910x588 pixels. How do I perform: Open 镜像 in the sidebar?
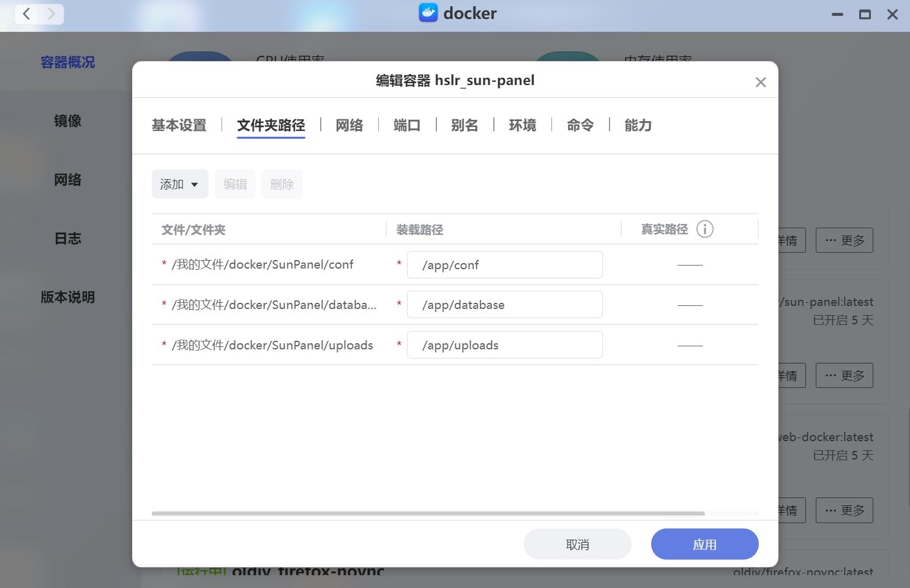67,121
